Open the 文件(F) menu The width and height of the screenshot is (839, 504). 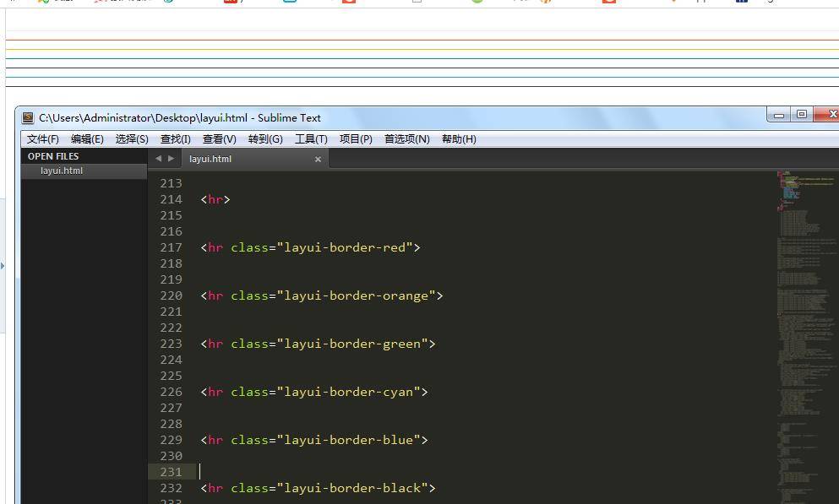42,139
